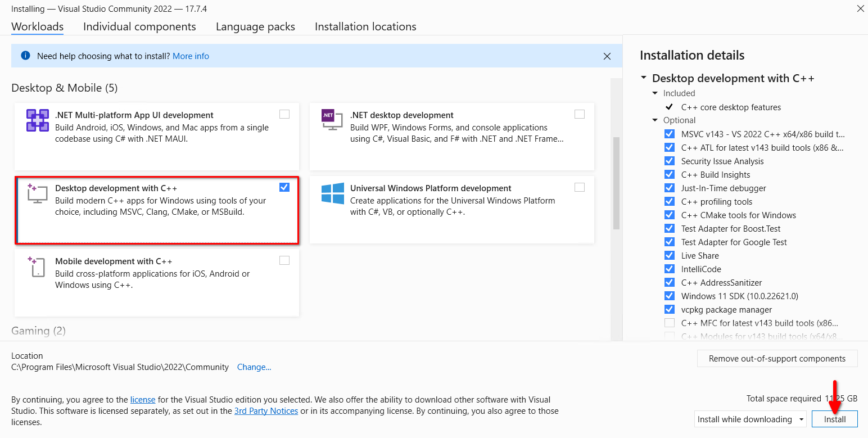Uncheck C++ profiling tools option

click(x=669, y=201)
